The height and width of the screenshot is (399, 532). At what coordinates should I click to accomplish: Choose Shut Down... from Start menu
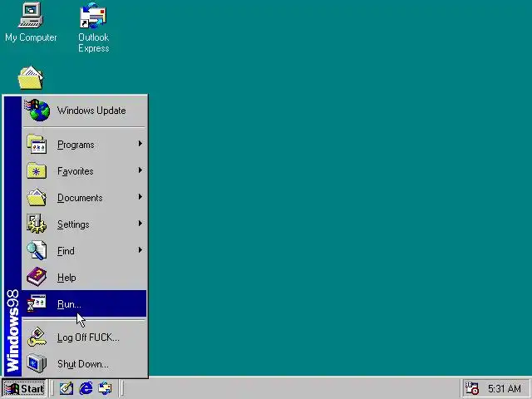pyautogui.click(x=84, y=364)
